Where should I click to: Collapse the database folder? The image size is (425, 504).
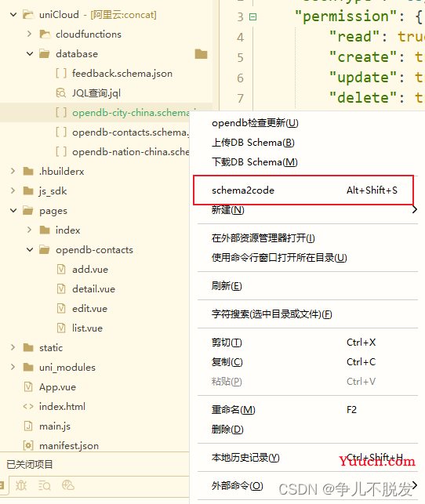pyautogui.click(x=30, y=53)
